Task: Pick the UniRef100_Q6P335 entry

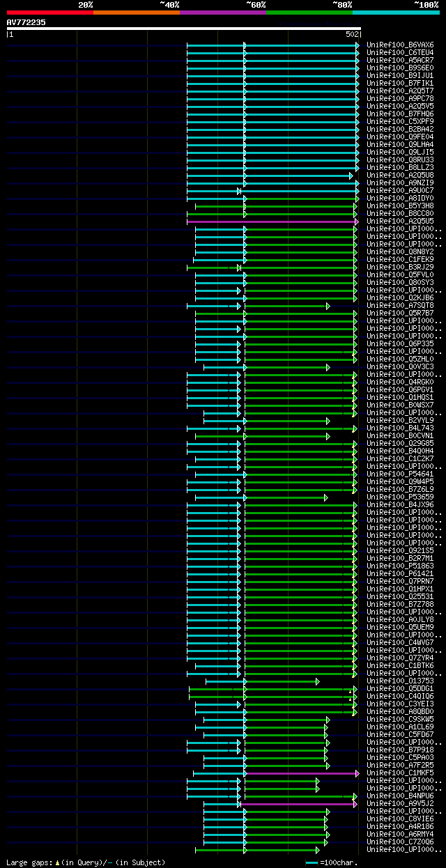Action: click(400, 343)
